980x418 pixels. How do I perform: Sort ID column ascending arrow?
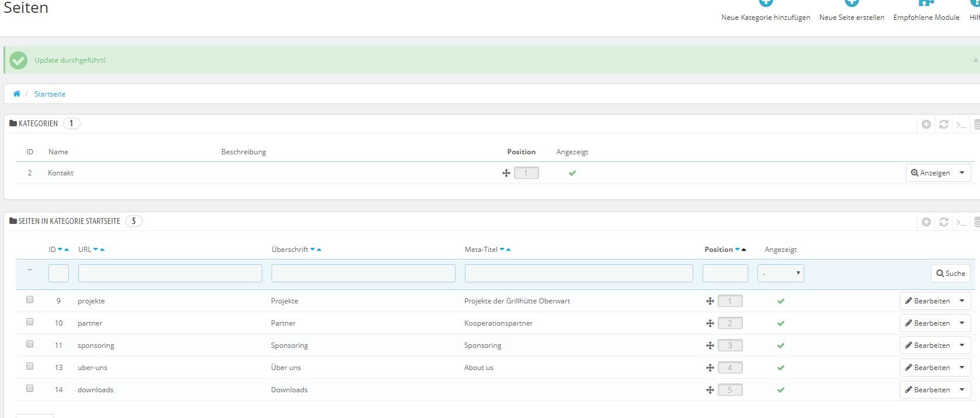67,250
